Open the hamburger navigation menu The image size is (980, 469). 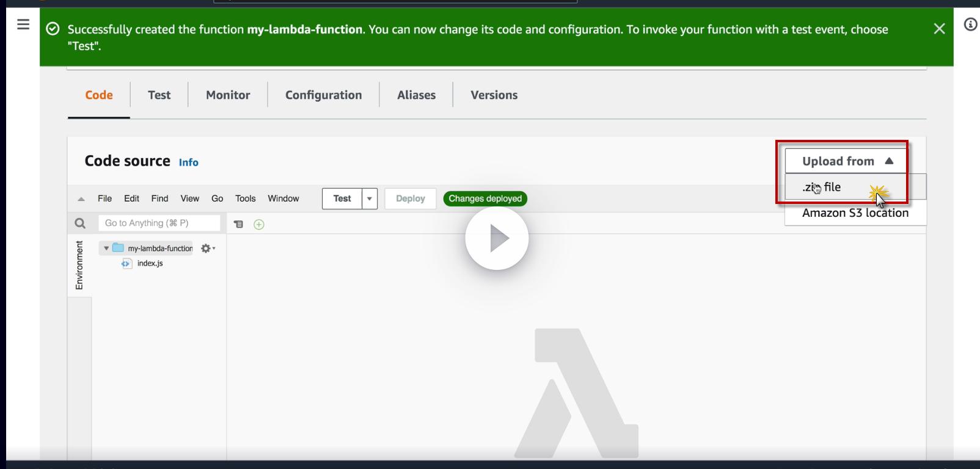point(23,24)
